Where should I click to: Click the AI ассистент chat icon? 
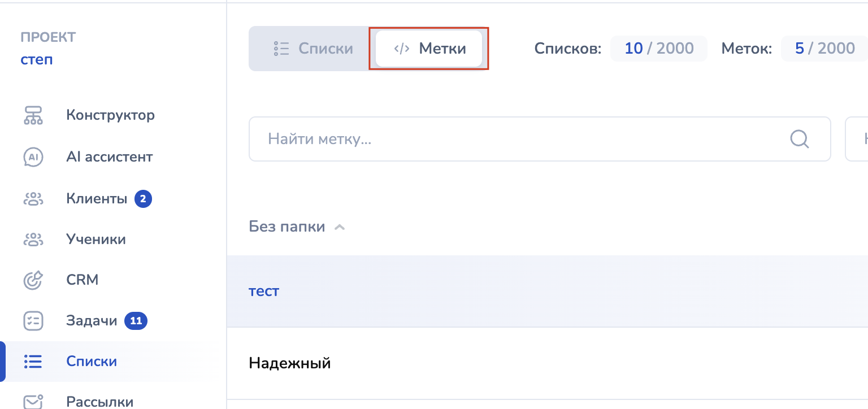[x=33, y=157]
